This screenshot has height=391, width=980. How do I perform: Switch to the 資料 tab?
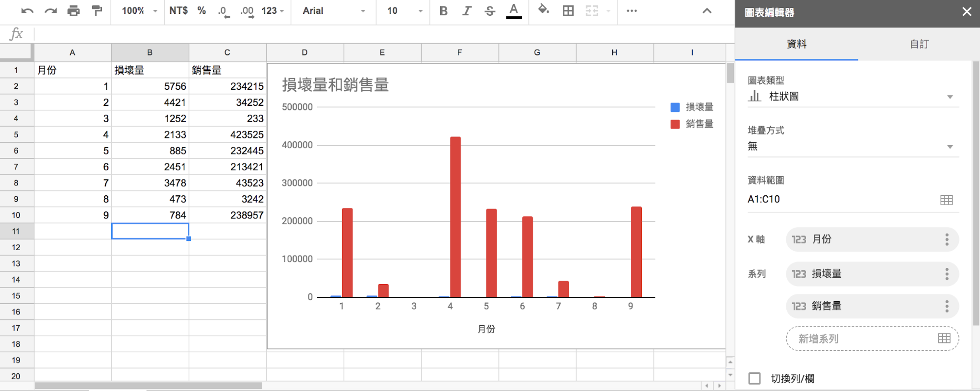point(797,44)
